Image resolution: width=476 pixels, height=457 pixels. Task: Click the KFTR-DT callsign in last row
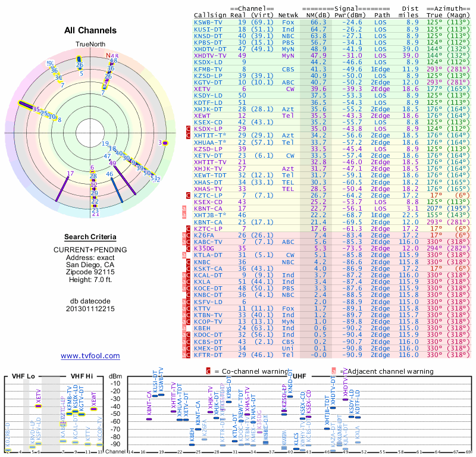click(208, 355)
